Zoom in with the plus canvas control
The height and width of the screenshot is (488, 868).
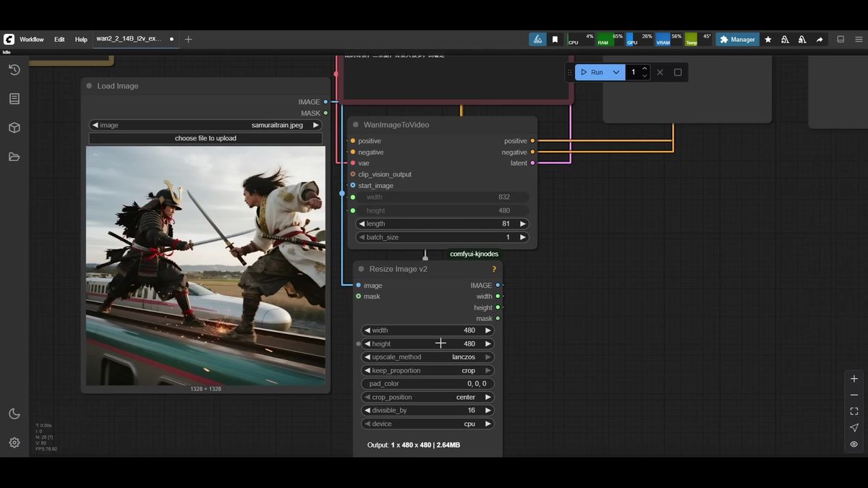[854, 379]
